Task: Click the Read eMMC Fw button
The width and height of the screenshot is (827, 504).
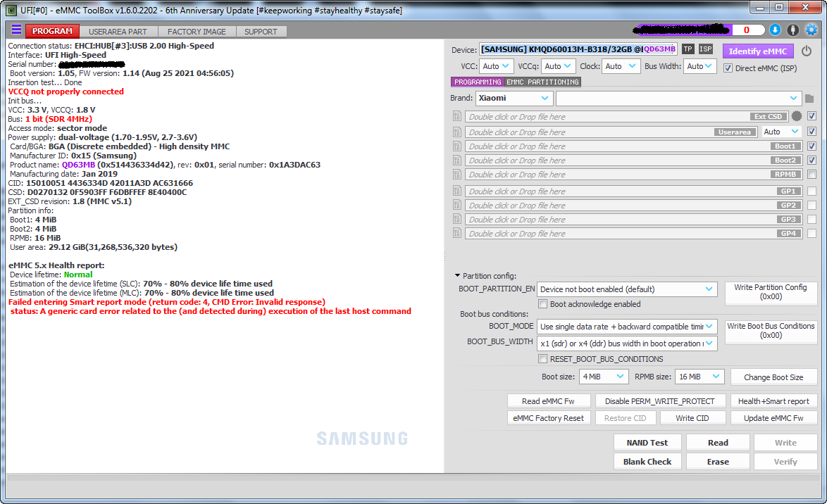Action: 549,401
